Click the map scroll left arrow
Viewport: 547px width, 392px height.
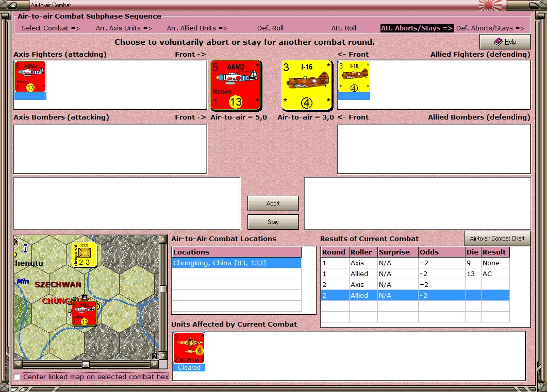(x=18, y=365)
